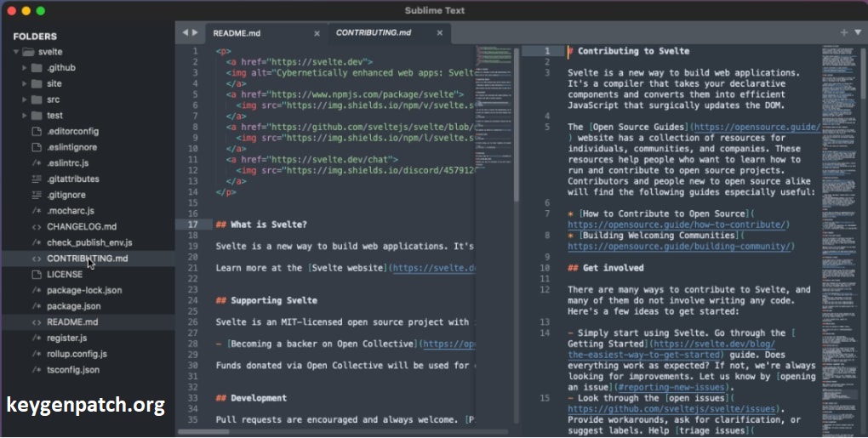Expand the site folder arrow

pyautogui.click(x=25, y=83)
